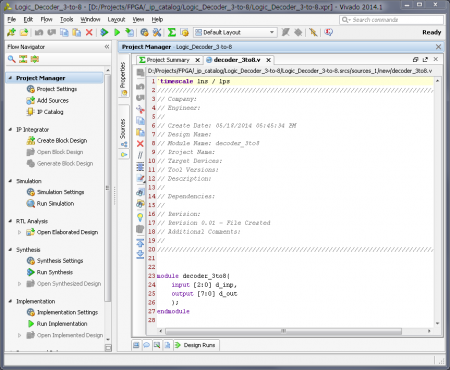
Task: Click the downward arrow icon in editor sidebar
Action: [x=140, y=254]
